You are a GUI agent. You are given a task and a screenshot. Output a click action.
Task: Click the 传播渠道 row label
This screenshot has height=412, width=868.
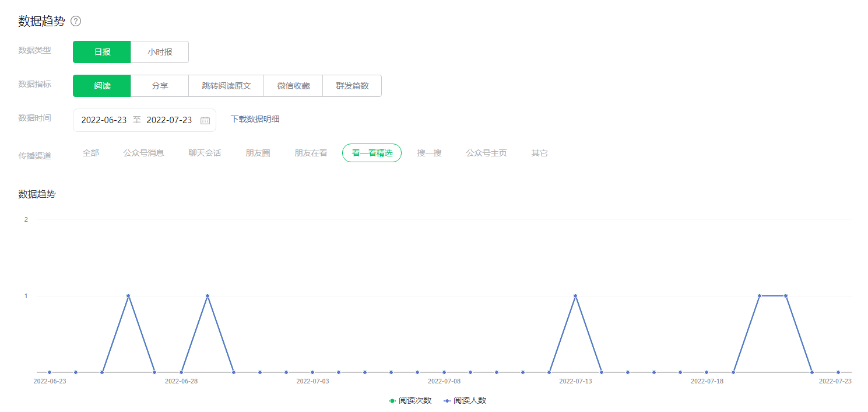(35, 156)
